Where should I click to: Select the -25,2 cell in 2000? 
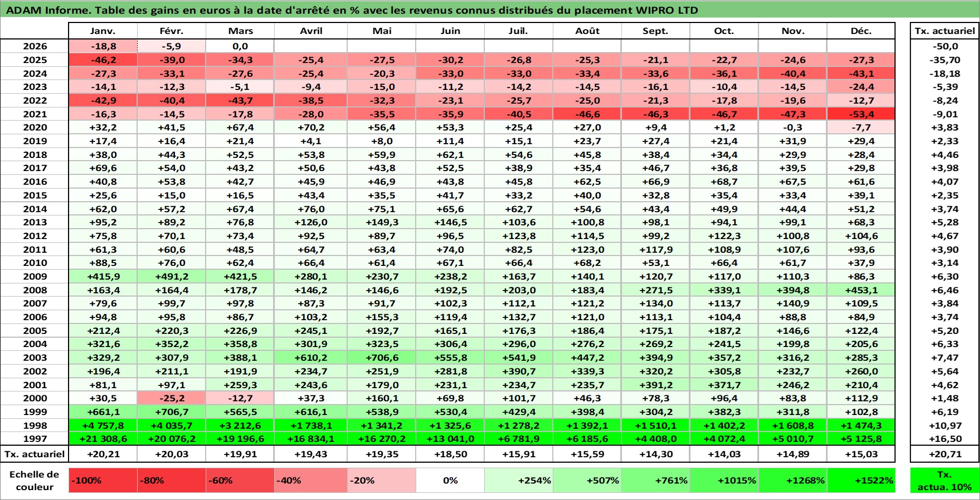click(x=172, y=398)
